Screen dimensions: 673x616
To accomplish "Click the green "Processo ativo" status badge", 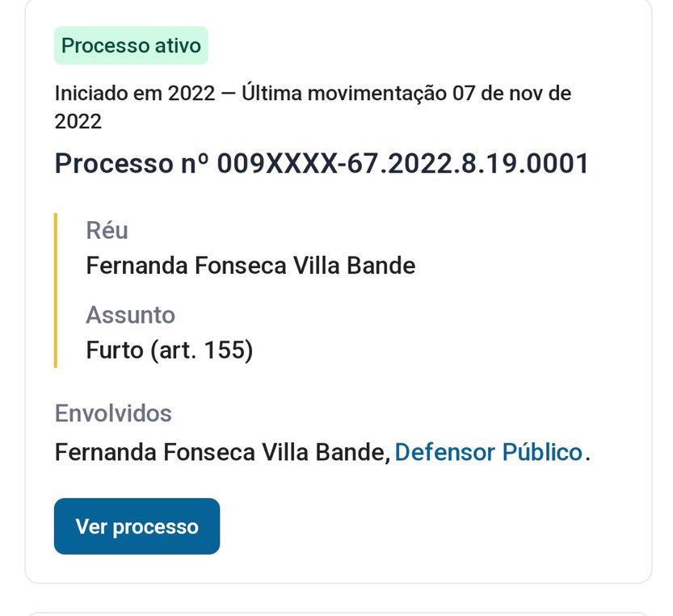I will click(x=131, y=45).
